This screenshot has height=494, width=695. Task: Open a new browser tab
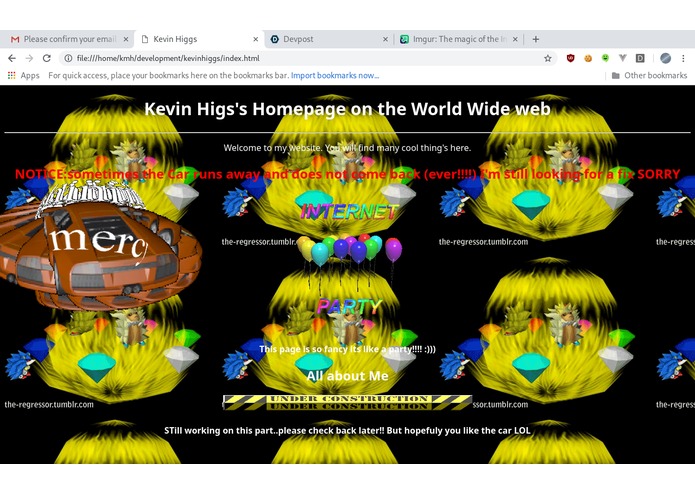click(536, 39)
